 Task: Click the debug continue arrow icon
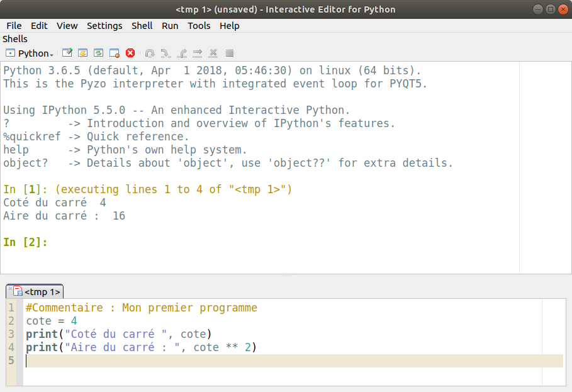[198, 53]
